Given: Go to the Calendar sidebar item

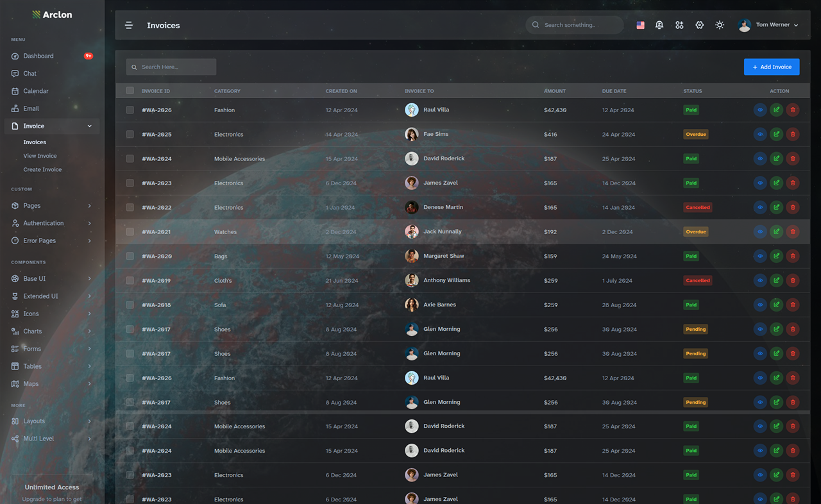Looking at the screenshot, I should click(x=51, y=91).
